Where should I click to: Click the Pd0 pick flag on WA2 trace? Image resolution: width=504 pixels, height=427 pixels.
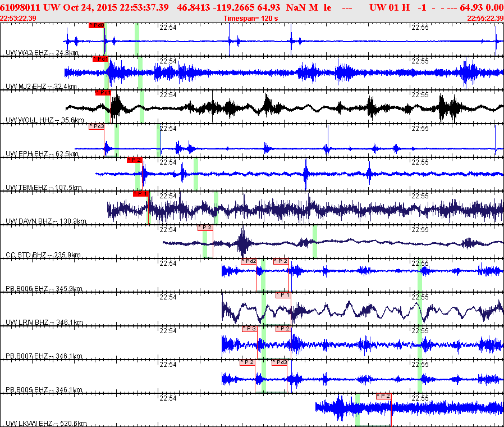point(97,25)
